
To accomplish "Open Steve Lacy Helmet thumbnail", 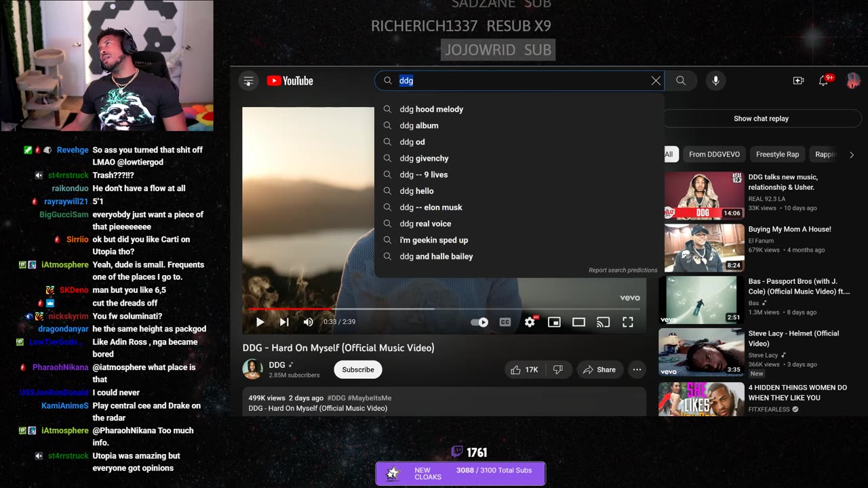I will [701, 352].
